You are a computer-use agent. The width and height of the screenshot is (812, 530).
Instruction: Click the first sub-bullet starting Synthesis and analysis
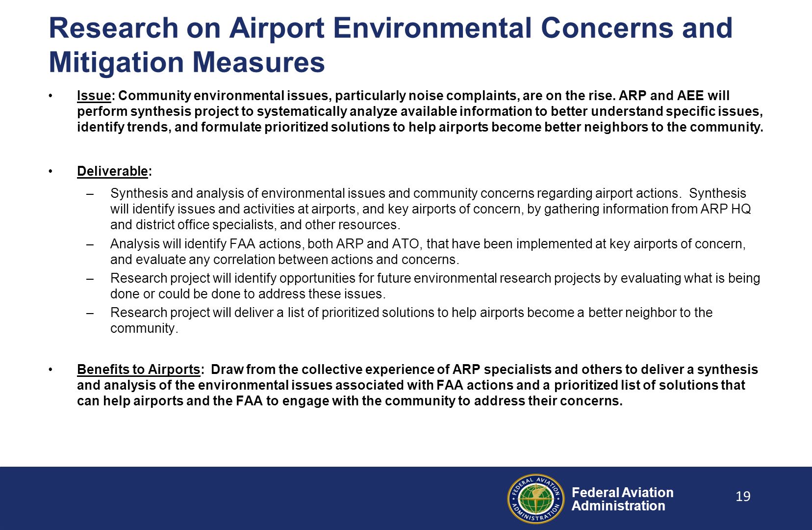(x=431, y=209)
